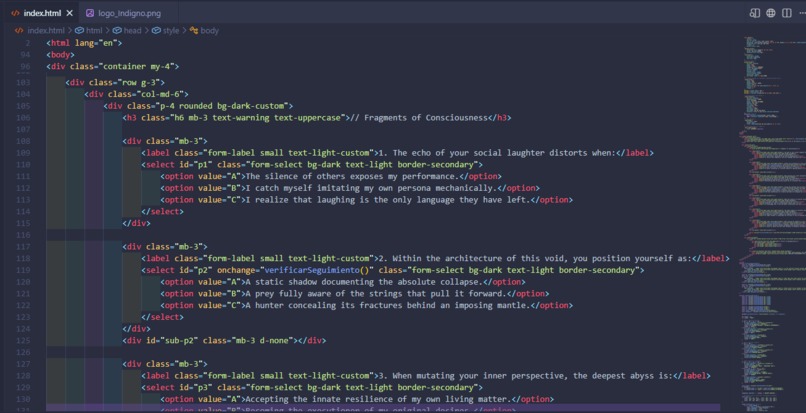Place cursor on p-4 rounded bg-dark-custom div
Image resolution: width=806 pixels, height=413 pixels.
pos(198,106)
